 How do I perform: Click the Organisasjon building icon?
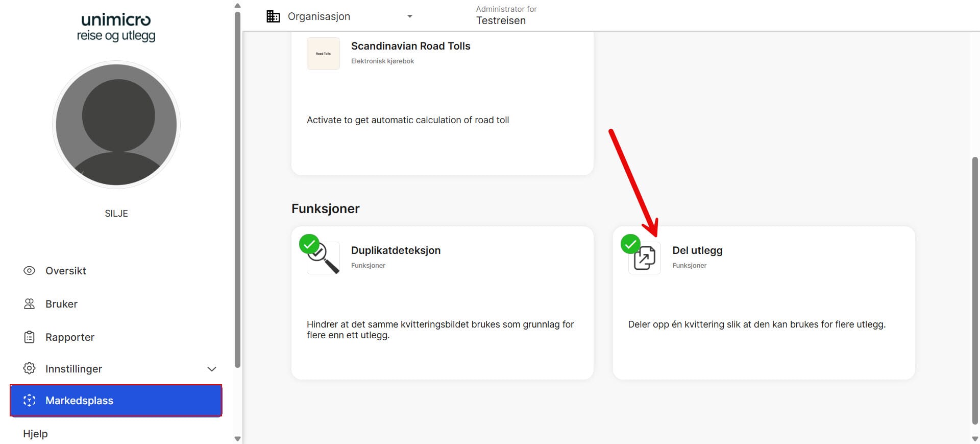pos(273,16)
